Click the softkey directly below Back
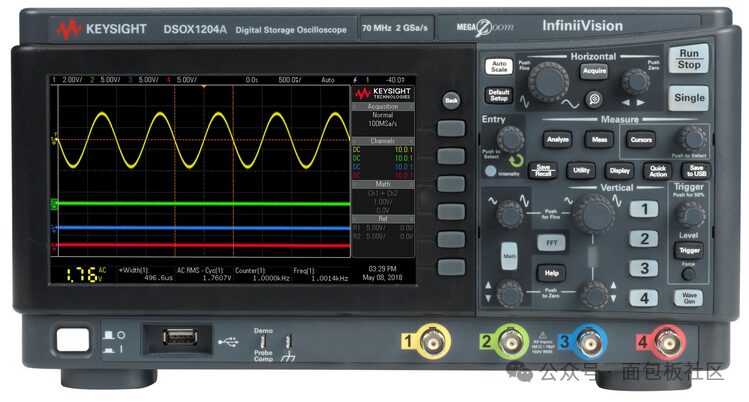The width and height of the screenshot is (749, 402). (451, 128)
